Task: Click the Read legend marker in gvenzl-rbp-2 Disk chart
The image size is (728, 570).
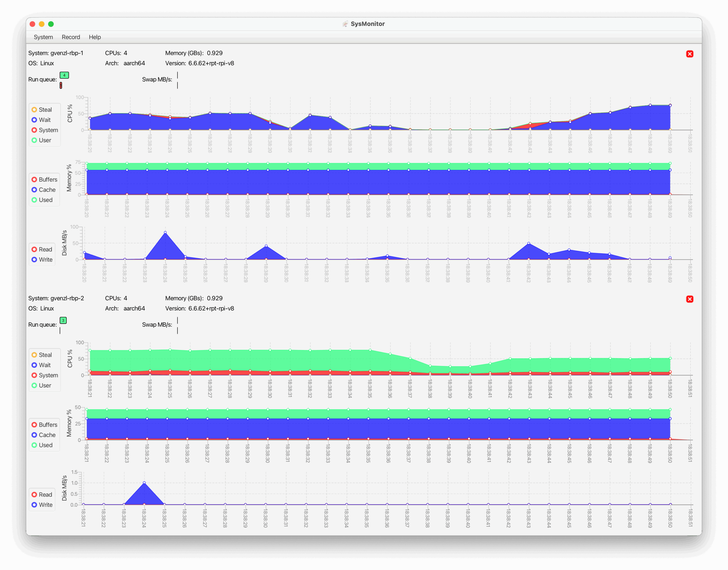Action: pyautogui.click(x=34, y=495)
